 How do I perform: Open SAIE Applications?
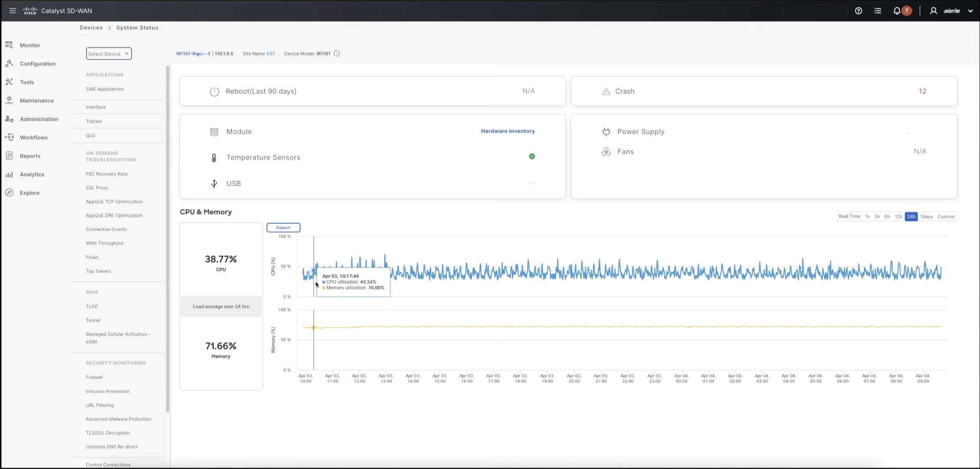(x=105, y=89)
